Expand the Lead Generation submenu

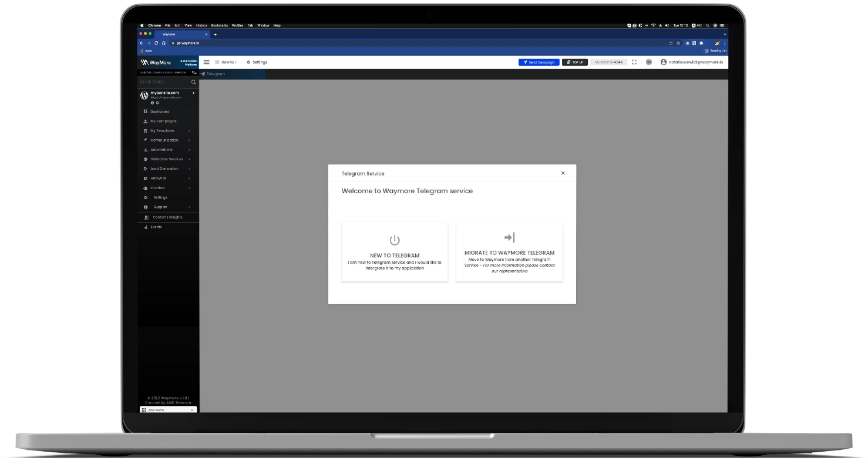pos(189,169)
